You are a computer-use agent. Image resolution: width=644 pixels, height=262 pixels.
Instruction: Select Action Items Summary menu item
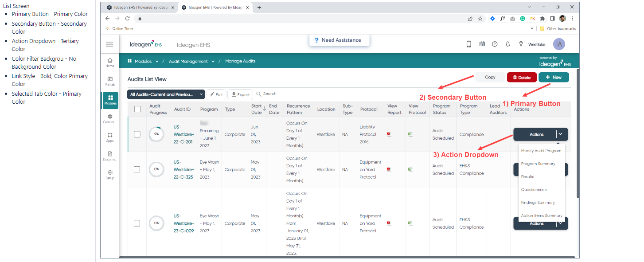click(x=541, y=215)
